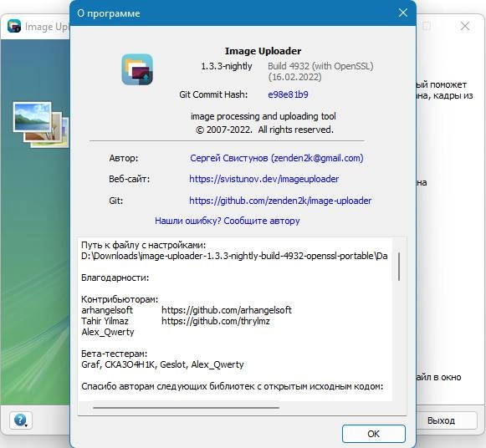Click the 'Build 4932 (with OpenSSL)' text
Viewport: 486px width, 448px height.
[320, 66]
